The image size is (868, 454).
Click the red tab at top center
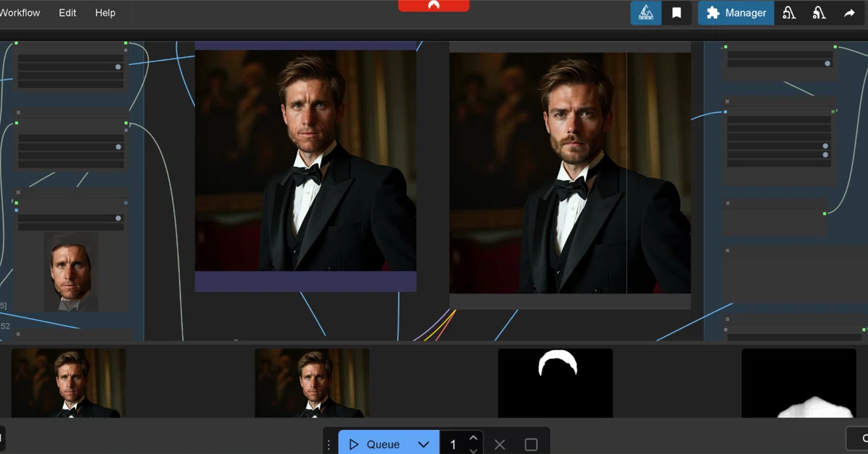coord(433,5)
